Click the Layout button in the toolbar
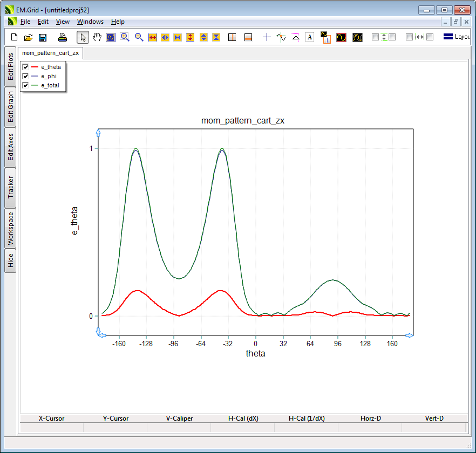The width and height of the screenshot is (476, 453). [456, 37]
